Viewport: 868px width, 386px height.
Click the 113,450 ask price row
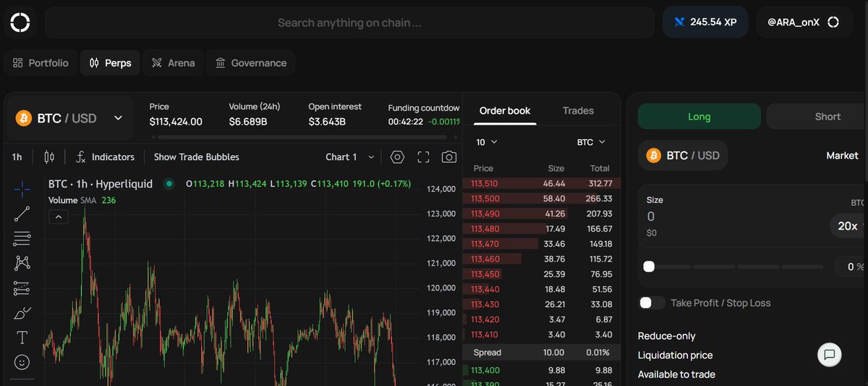point(542,274)
